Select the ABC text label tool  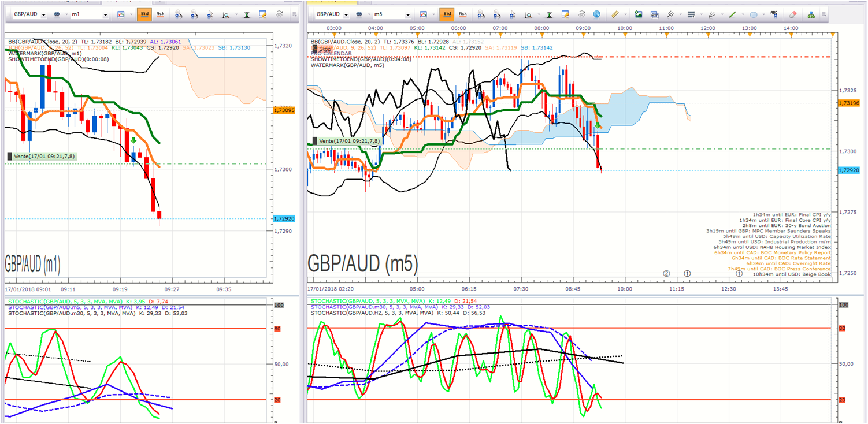click(774, 14)
